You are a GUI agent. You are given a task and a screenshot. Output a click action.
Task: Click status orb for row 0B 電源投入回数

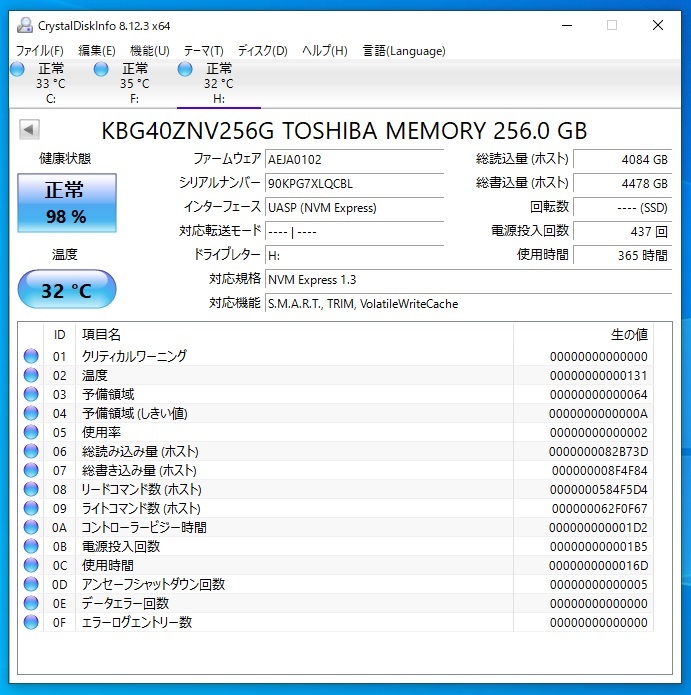pyautogui.click(x=31, y=546)
